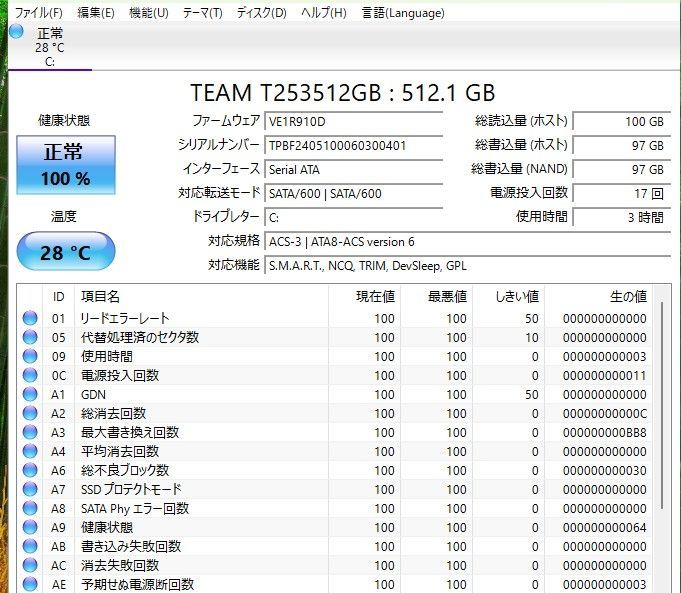The width and height of the screenshot is (681, 593).
Task: Click the firmware field VE1R910D
Action: coord(354,121)
